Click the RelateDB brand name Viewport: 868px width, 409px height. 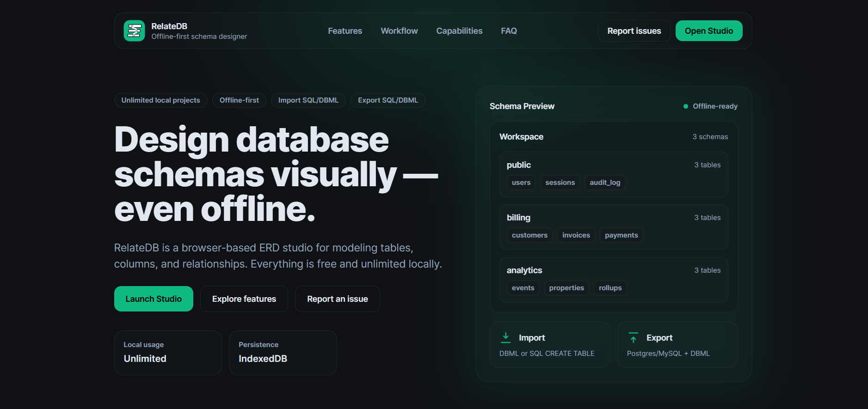click(169, 26)
